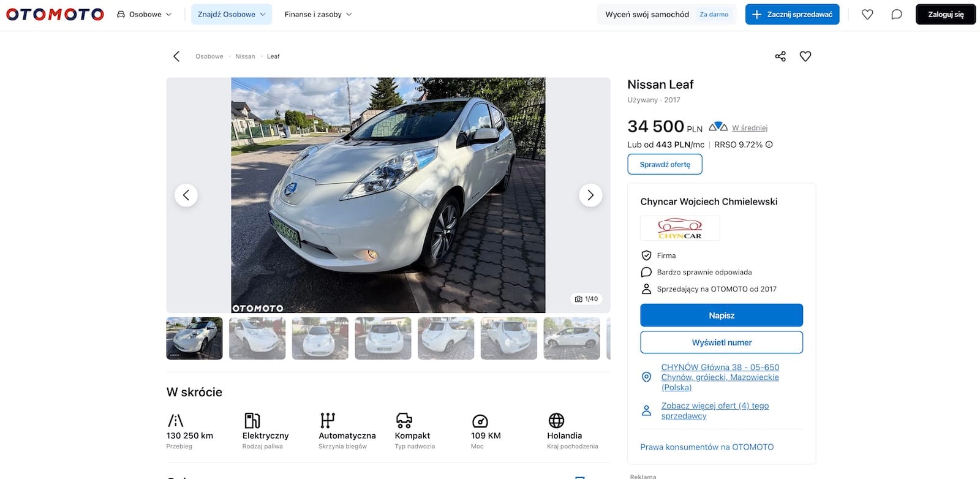Click the 1/40 photo counter badge
Screen dimensions: 980x479
pos(587,299)
